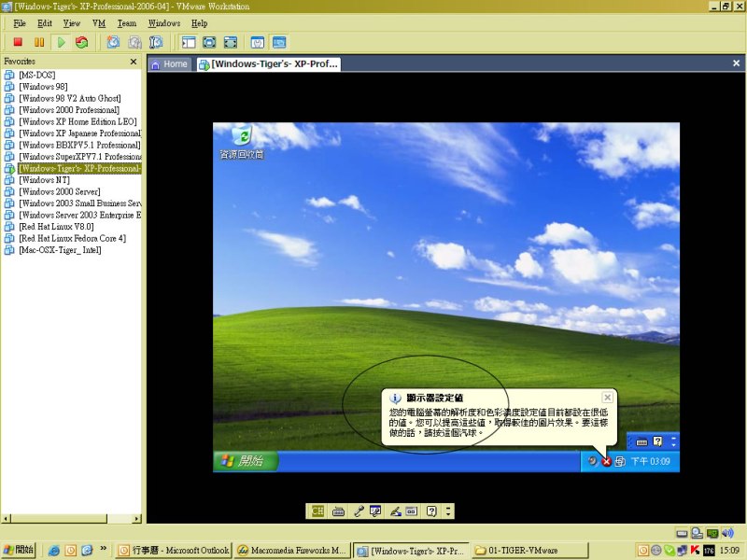Click the Kaspersky K tray icon
This screenshot has width=747, height=560.
coord(695,551)
